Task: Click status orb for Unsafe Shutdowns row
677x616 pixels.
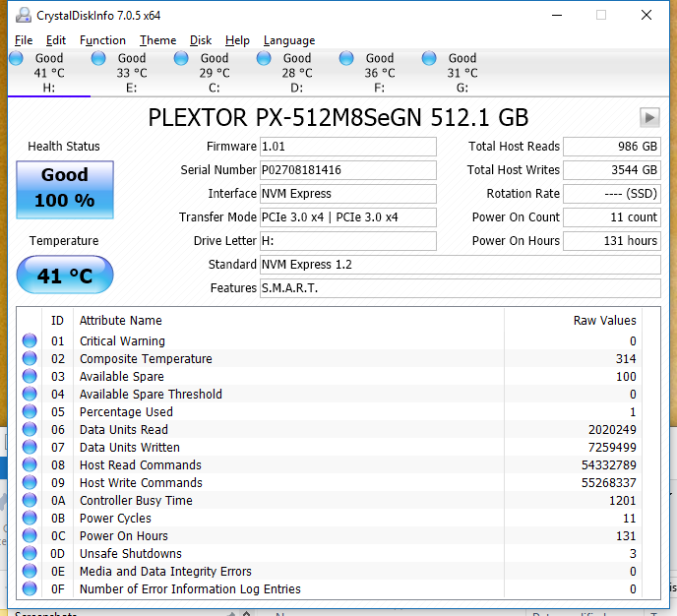Action: tap(30, 554)
